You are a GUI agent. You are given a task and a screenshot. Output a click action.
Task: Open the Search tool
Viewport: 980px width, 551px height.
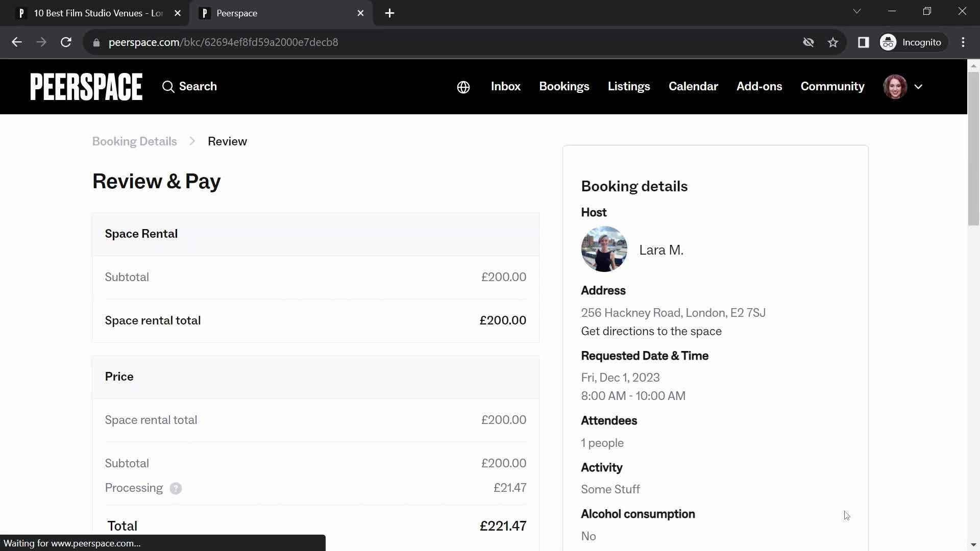pyautogui.click(x=190, y=87)
